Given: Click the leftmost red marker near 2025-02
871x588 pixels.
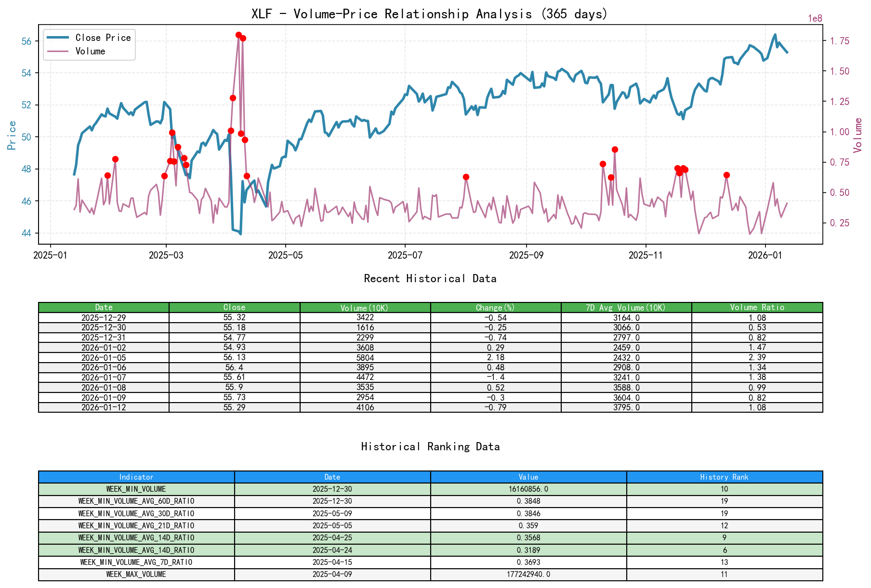Looking at the screenshot, I should tap(107, 175).
